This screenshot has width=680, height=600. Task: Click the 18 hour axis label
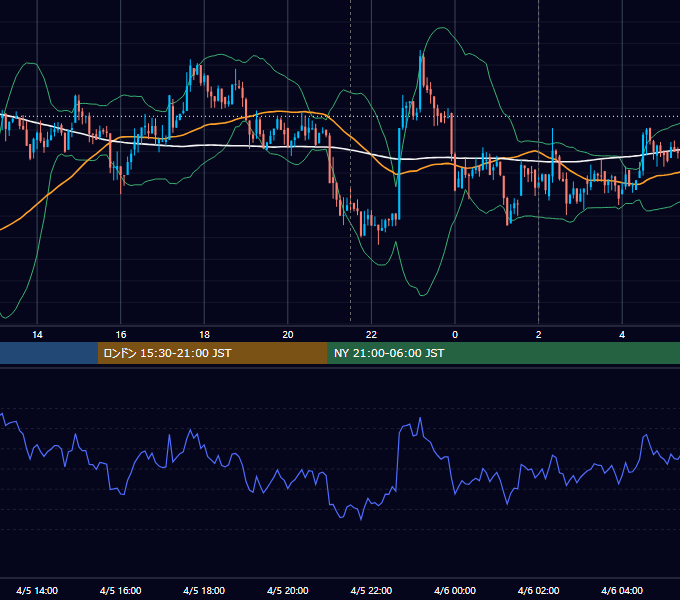tap(204, 335)
